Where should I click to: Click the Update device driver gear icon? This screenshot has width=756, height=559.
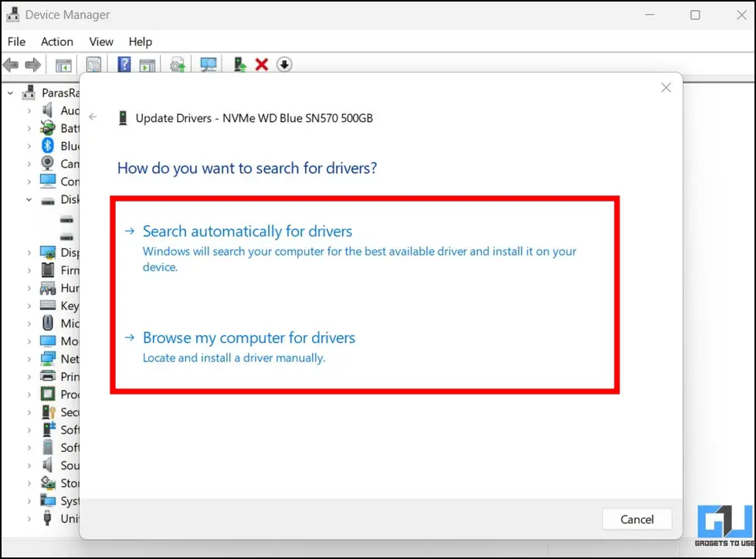(178, 65)
